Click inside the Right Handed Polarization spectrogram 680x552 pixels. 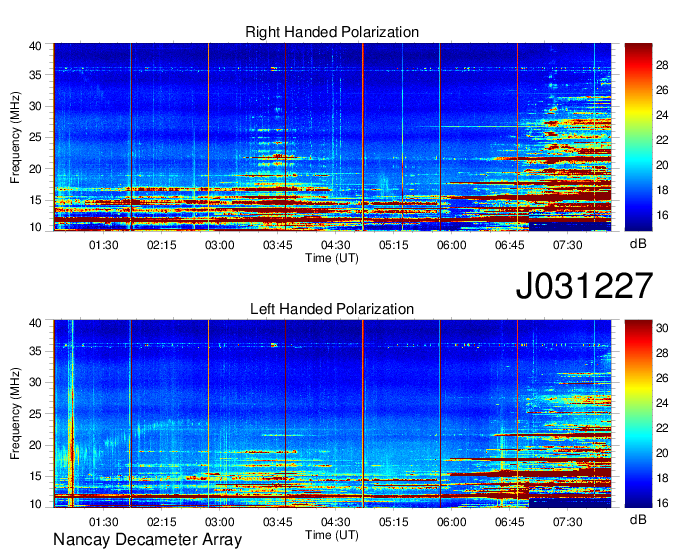tap(332, 137)
